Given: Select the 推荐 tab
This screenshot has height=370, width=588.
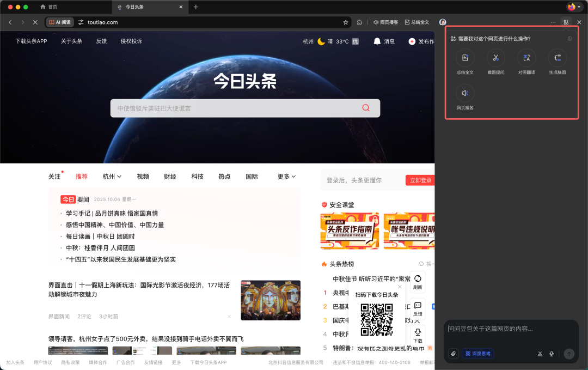Looking at the screenshot, I should tap(81, 176).
